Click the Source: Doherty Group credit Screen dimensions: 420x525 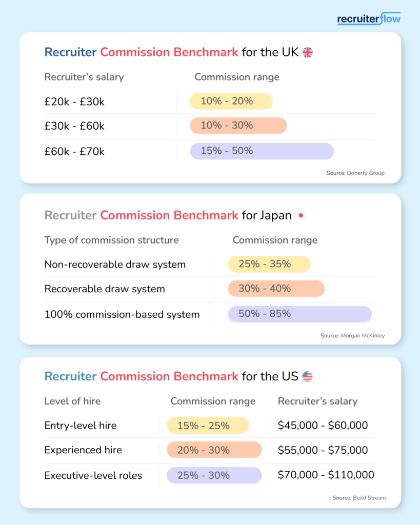tap(355, 173)
